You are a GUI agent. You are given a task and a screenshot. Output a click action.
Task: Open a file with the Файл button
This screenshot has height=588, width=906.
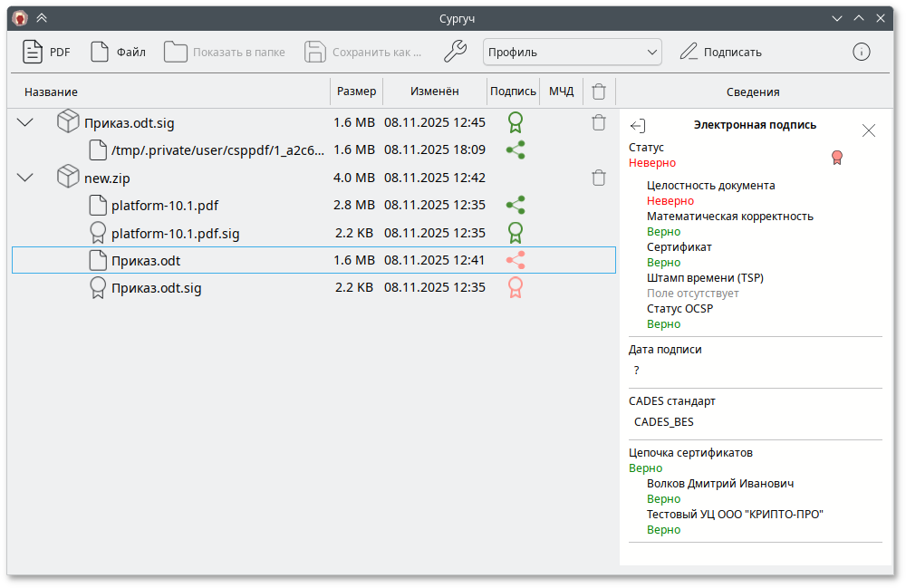click(x=118, y=52)
